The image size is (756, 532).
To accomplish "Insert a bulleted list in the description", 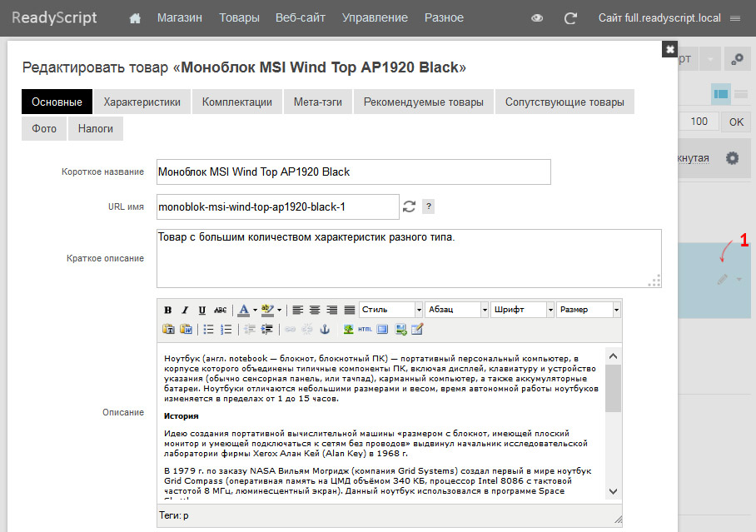I will click(x=208, y=330).
